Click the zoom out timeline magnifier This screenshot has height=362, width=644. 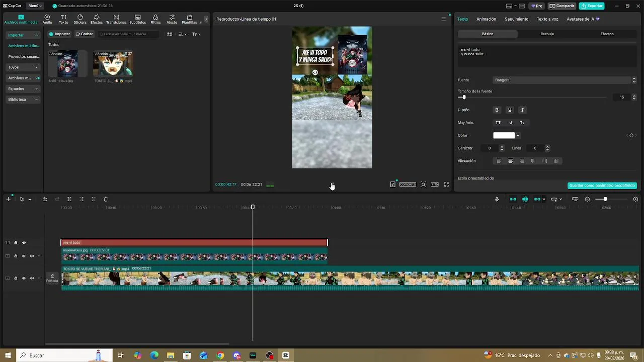[x=587, y=199]
